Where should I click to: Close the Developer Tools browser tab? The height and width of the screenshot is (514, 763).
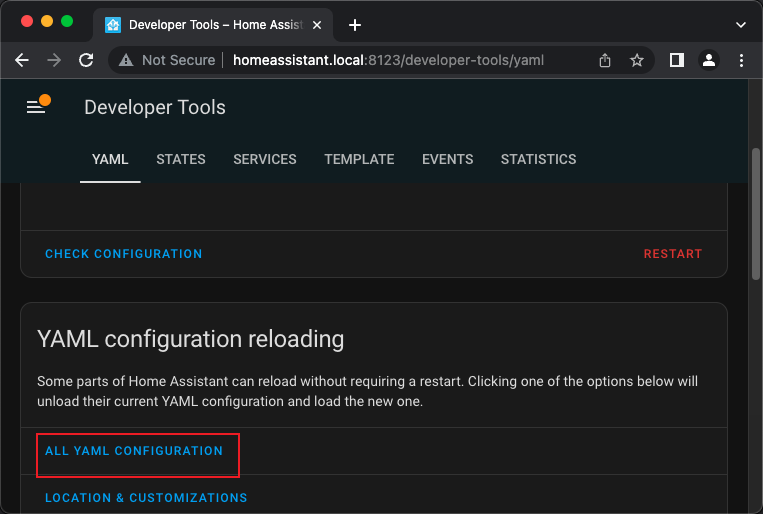[317, 25]
